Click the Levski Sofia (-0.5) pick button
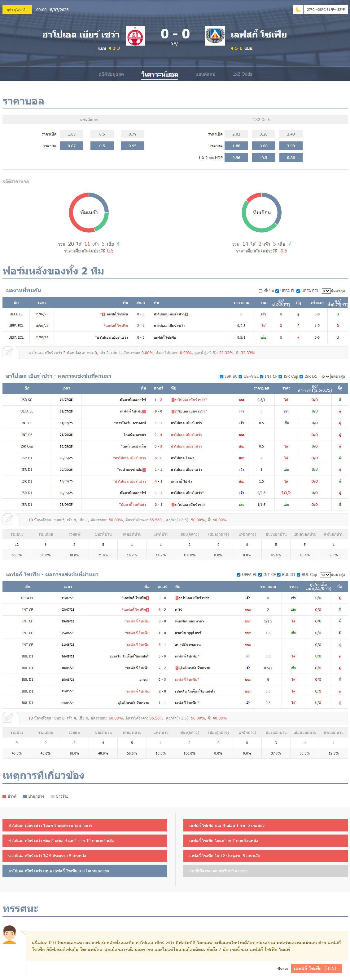This screenshot has height=980, width=350. [316, 968]
